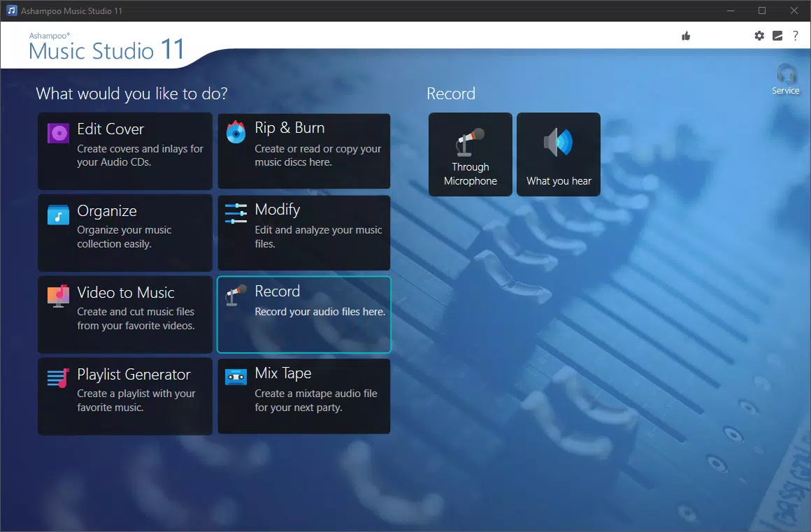
Task: Select the Modify title
Action: [278, 210]
